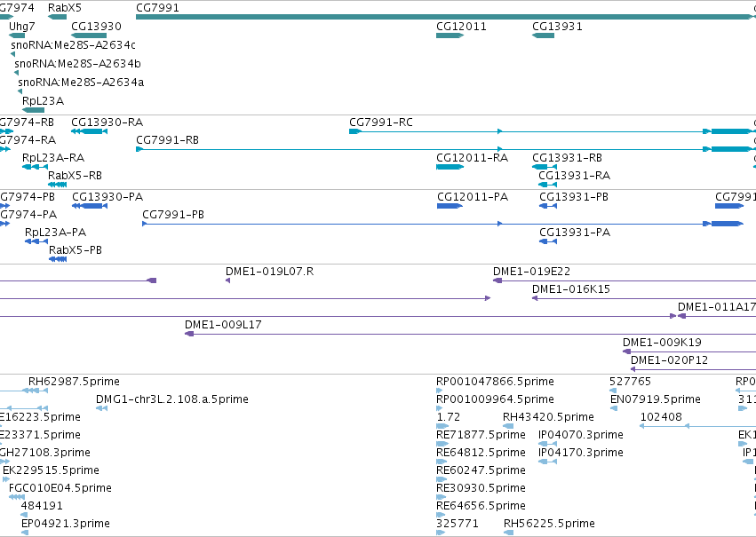Select the DME1-009L17 clone label
756x537 pixels.
click(x=223, y=325)
